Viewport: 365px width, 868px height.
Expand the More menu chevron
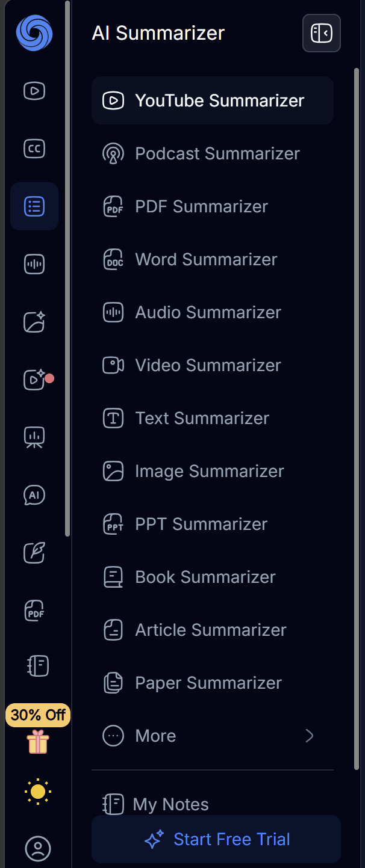click(310, 736)
